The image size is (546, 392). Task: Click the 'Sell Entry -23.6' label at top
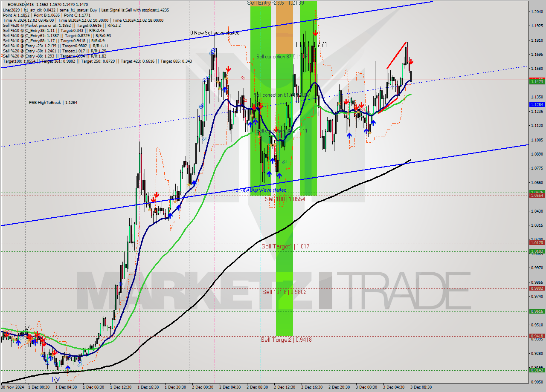276,3
